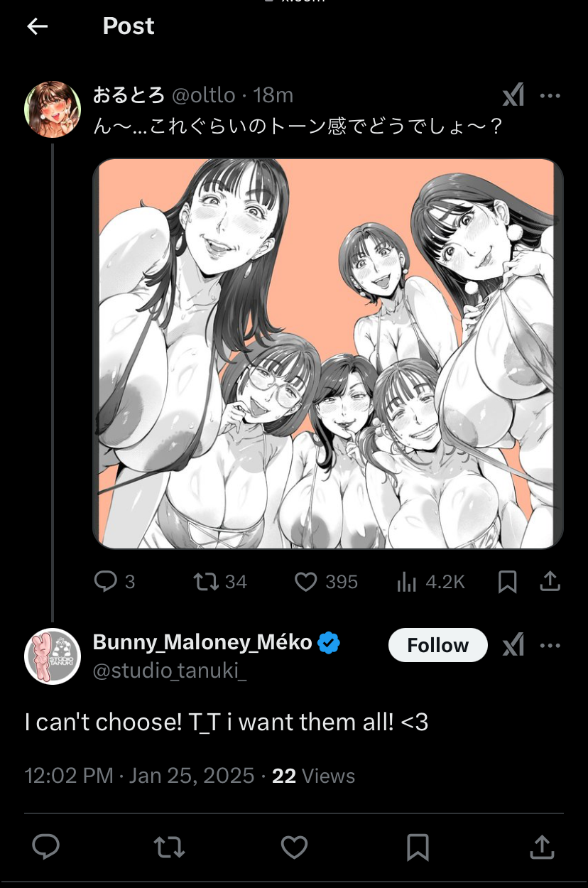Click the 12:02 PM Jan 25 timestamp
Image resolution: width=588 pixels, height=888 pixels.
(139, 775)
